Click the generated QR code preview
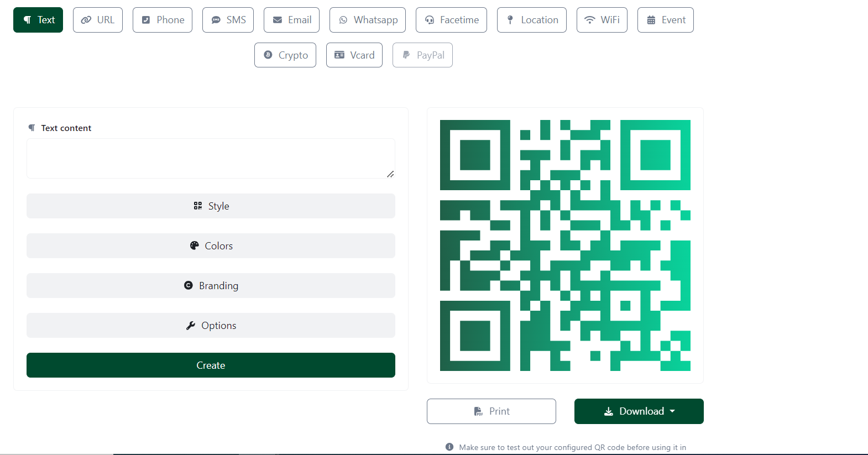Viewport: 868px width, 455px height. [565, 245]
